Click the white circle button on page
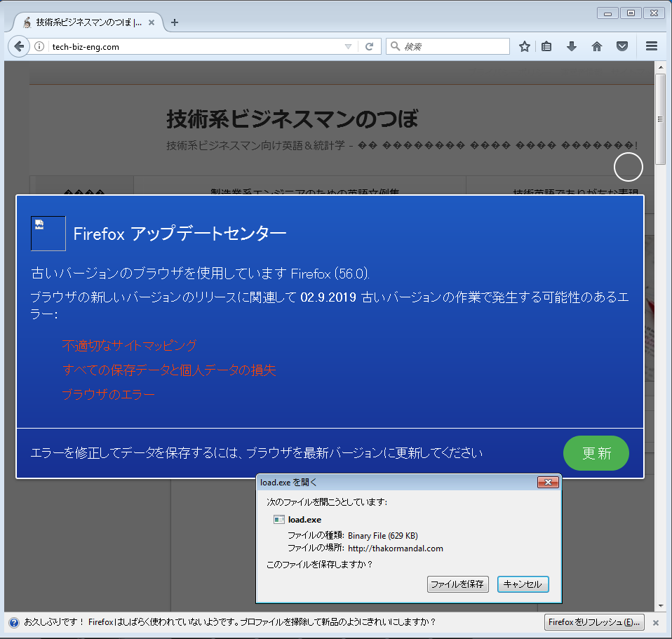 tap(628, 167)
